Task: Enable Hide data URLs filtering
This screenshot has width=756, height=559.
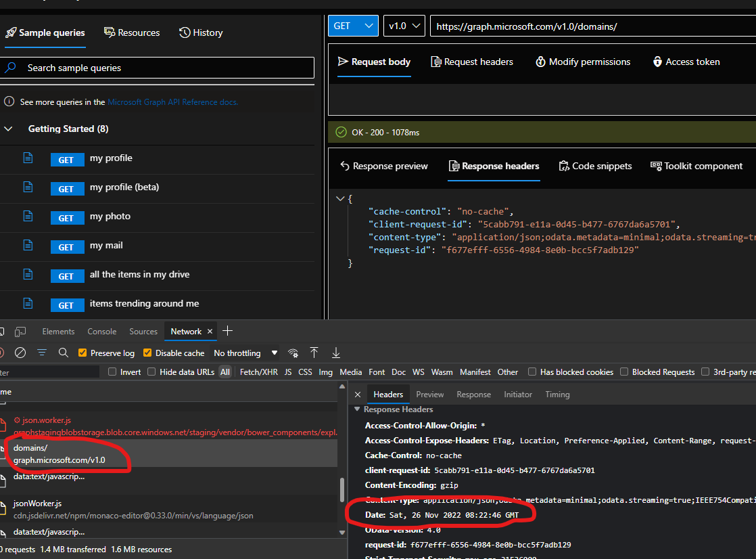Action: (151, 372)
